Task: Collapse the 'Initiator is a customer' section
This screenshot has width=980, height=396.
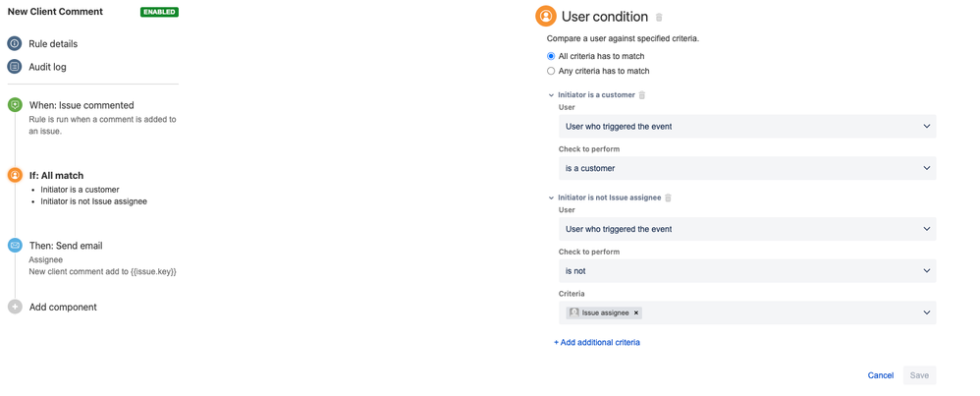Action: (x=551, y=95)
